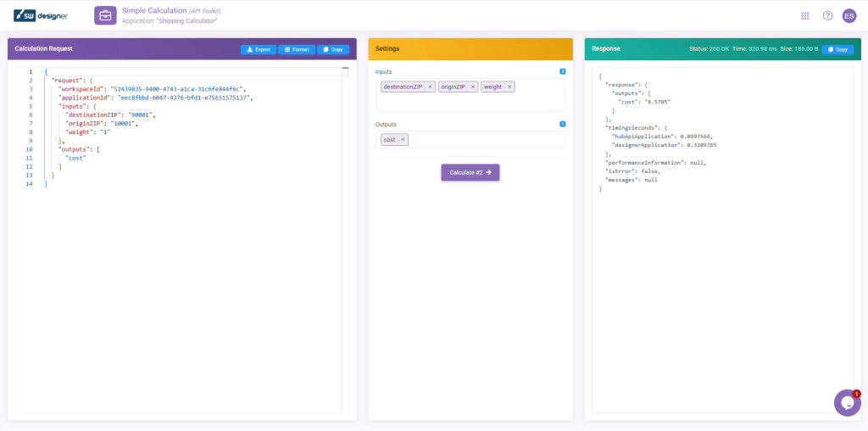This screenshot has width=868, height=431.
Task: Open the briefcase API Toolkit icon
Action: 105,15
